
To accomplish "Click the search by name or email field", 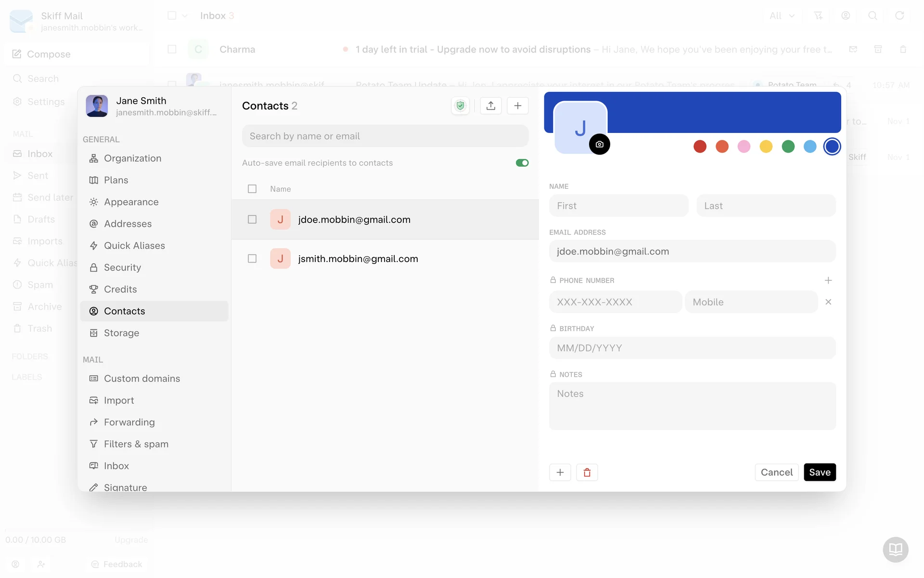I will [x=385, y=136].
